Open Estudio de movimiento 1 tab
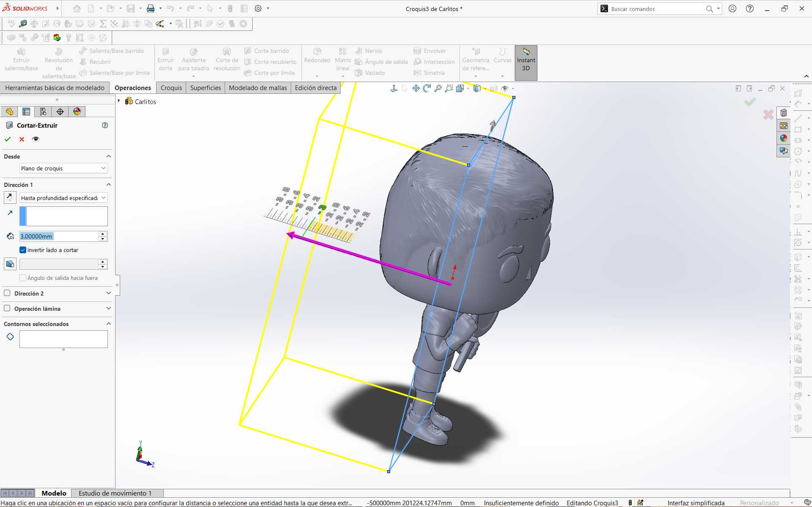 pos(115,493)
